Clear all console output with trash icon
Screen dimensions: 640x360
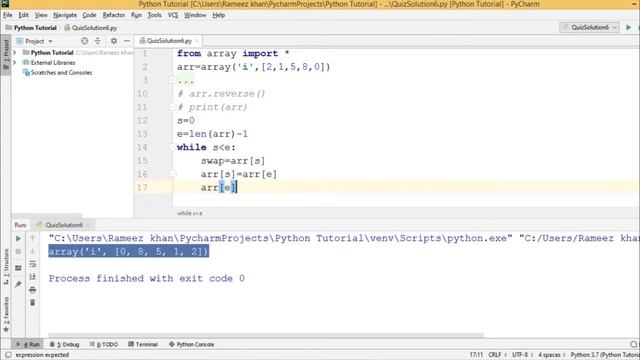click(33, 302)
